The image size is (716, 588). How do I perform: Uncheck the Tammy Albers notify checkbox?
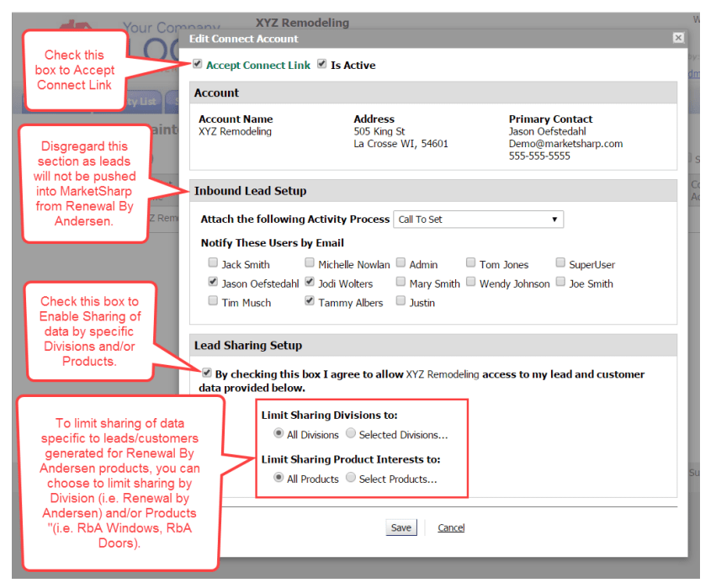tap(310, 301)
